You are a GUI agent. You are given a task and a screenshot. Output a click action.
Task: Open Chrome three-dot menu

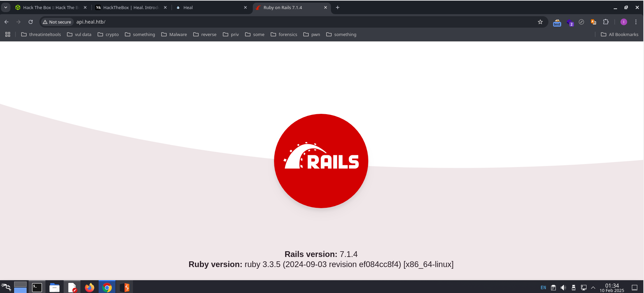pos(636,22)
